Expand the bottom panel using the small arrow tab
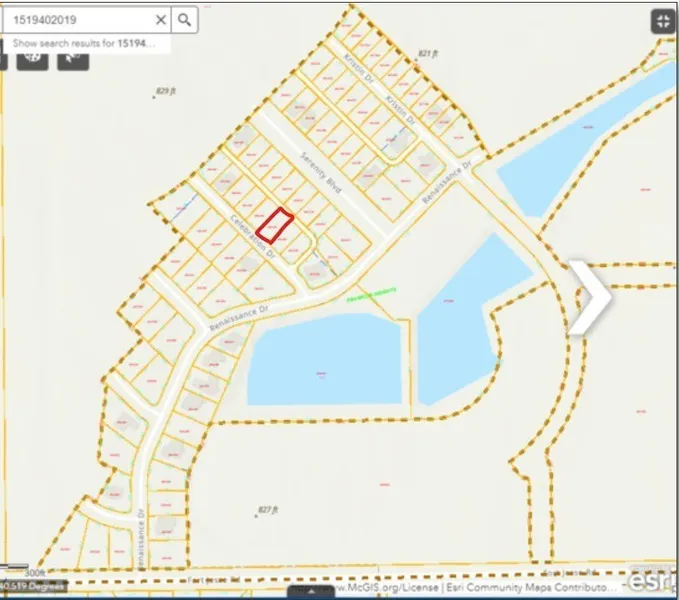This screenshot has width=679, height=600. (312, 592)
